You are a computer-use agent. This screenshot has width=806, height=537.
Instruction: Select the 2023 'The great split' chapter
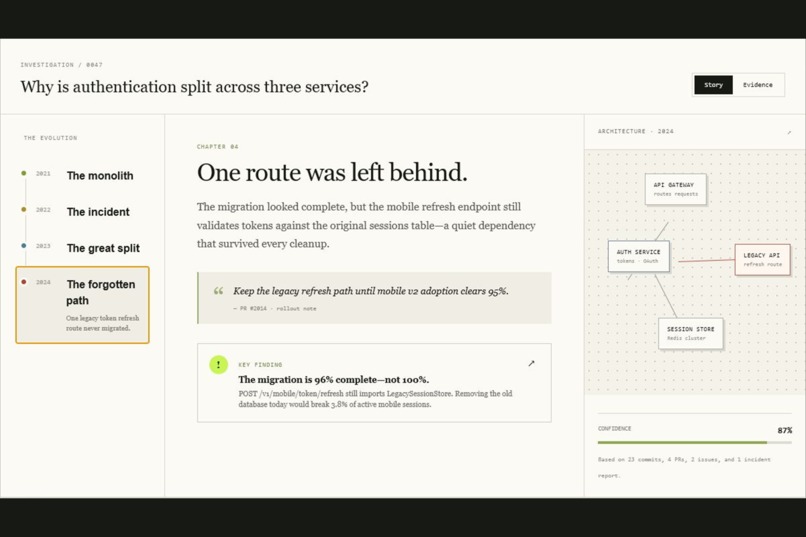82,248
